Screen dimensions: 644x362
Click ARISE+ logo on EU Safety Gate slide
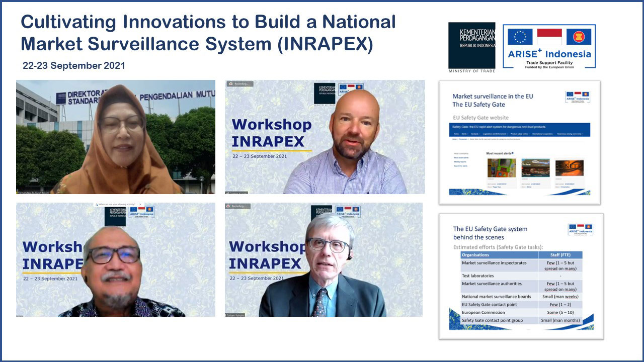[x=578, y=97]
